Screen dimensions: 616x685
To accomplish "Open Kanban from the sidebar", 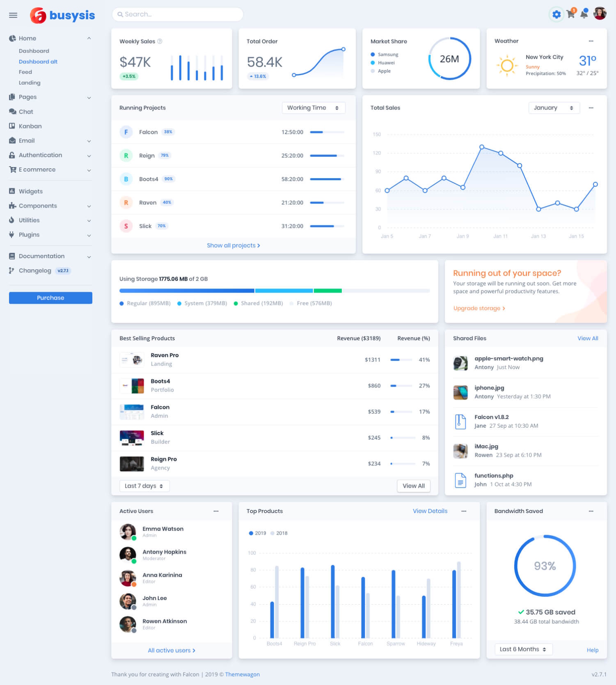I will coord(30,126).
